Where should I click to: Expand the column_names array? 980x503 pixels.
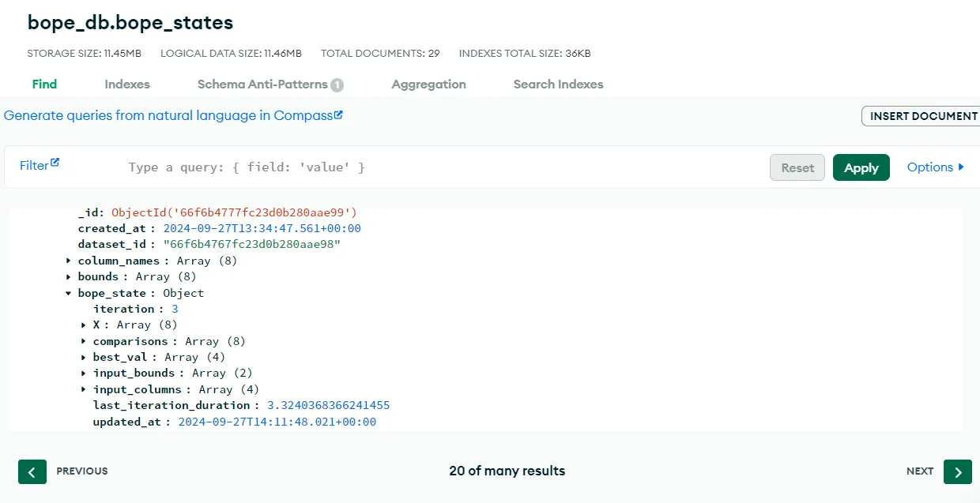click(68, 261)
